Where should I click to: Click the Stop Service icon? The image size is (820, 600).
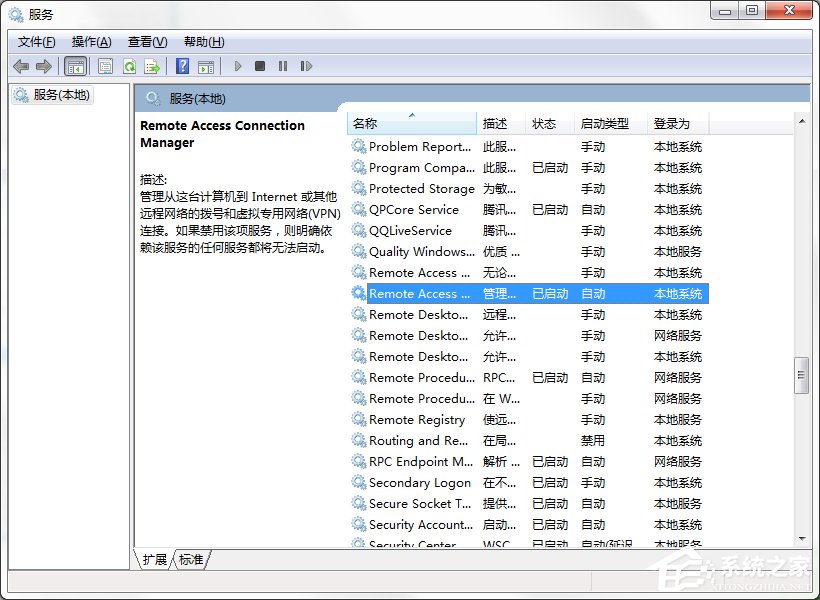tap(259, 66)
